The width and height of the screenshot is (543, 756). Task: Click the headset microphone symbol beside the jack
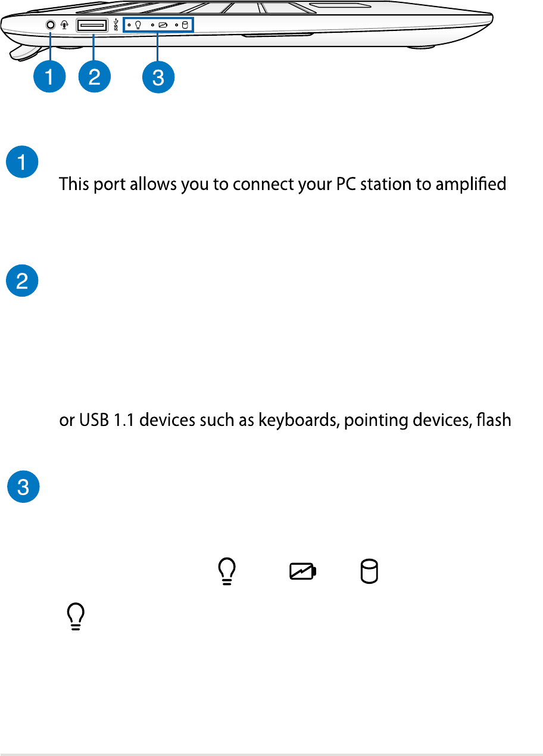(64, 26)
